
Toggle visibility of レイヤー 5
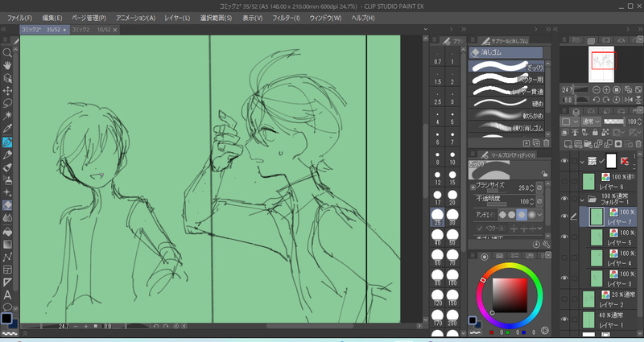[564, 237]
